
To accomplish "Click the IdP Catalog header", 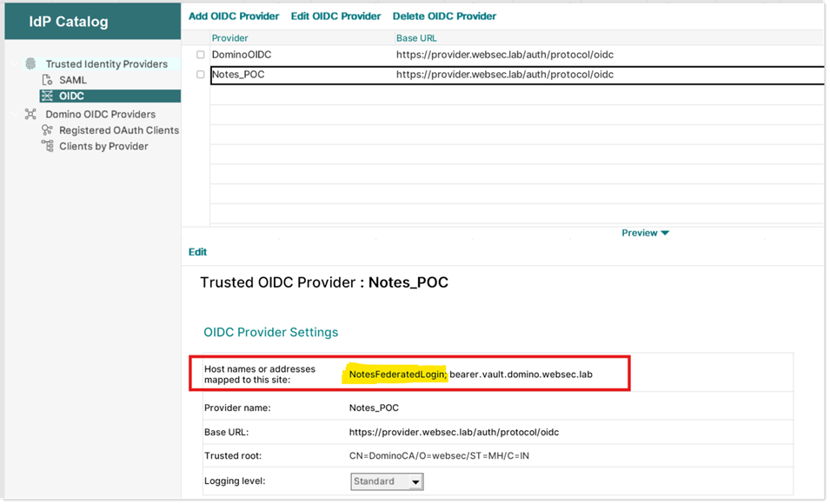I will [69, 22].
